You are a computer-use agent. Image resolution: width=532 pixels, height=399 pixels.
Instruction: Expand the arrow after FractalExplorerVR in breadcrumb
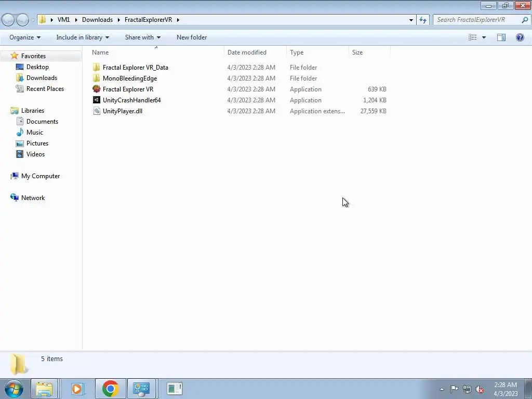pos(178,20)
